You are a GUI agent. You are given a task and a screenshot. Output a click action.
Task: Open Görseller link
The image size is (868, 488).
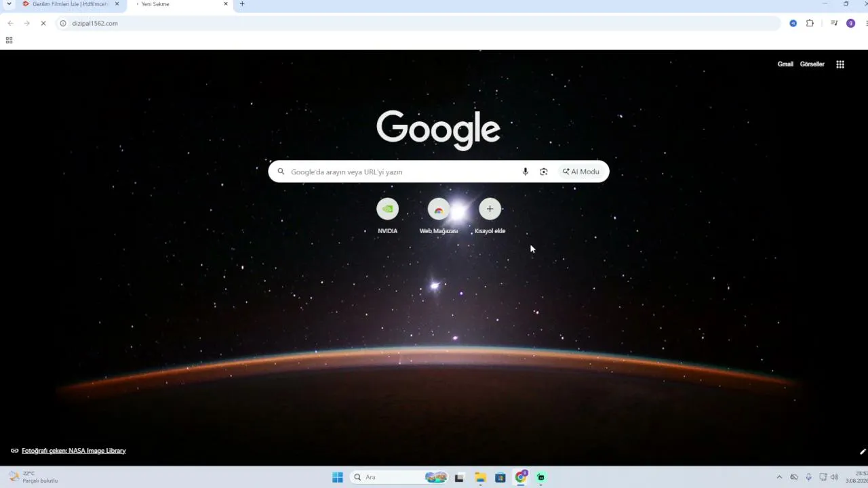click(812, 64)
